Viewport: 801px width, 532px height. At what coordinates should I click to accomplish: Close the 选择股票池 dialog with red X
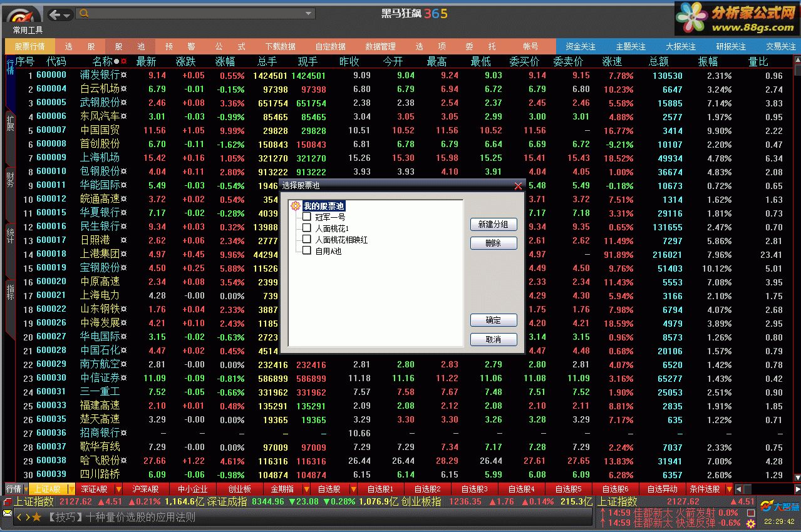coord(518,185)
